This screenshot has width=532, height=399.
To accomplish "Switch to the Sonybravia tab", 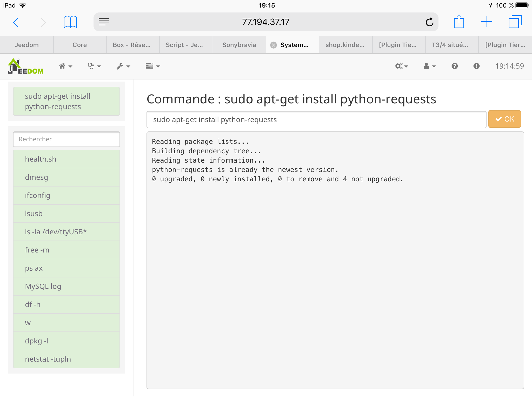I will 239,45.
